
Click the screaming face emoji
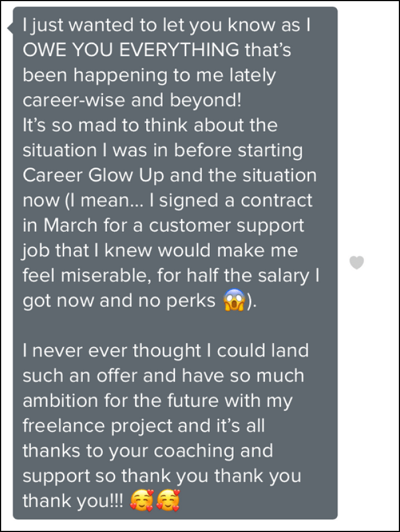point(234,301)
